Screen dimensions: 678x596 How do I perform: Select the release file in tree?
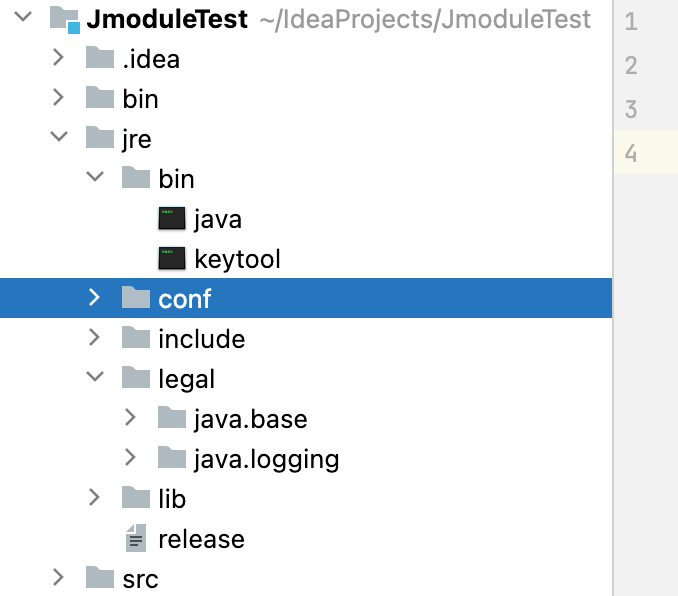201,539
